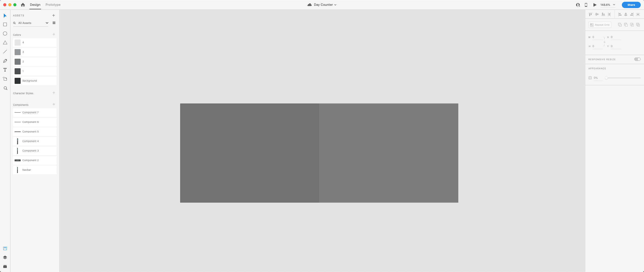Toggle Responsive Resize switch
Screen dimensions: 644x272
pyautogui.click(x=637, y=59)
